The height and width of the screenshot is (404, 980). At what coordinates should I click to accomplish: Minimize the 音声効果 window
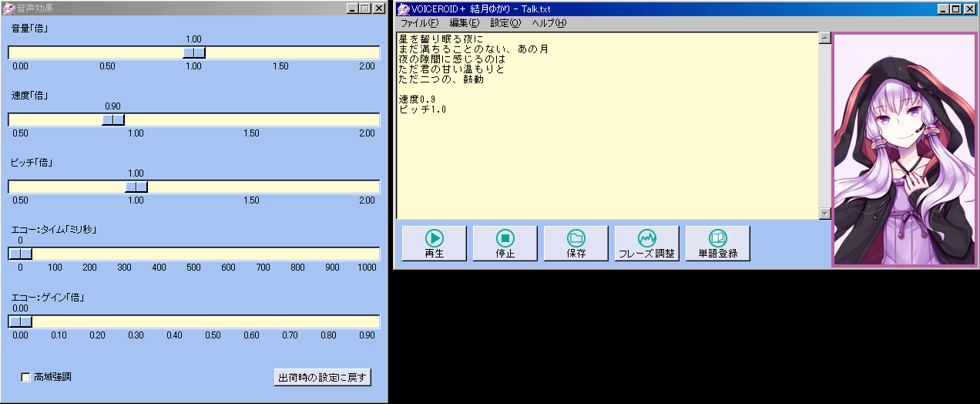click(352, 8)
